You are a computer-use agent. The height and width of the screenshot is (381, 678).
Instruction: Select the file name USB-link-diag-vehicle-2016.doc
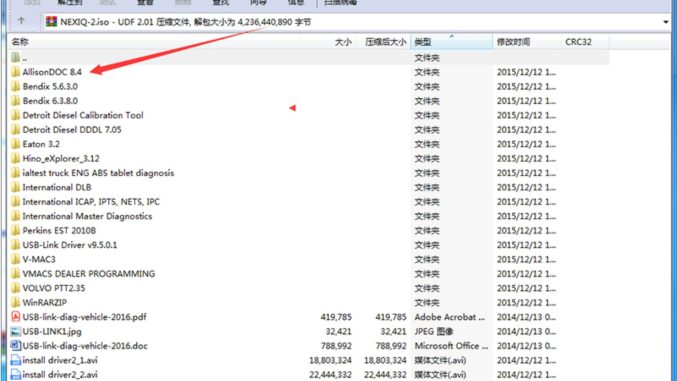click(85, 346)
